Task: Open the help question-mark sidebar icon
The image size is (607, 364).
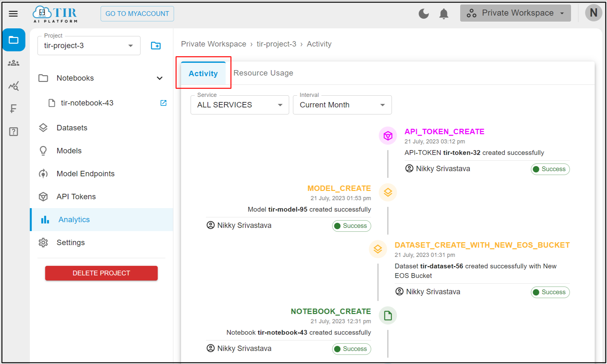Action: click(13, 132)
